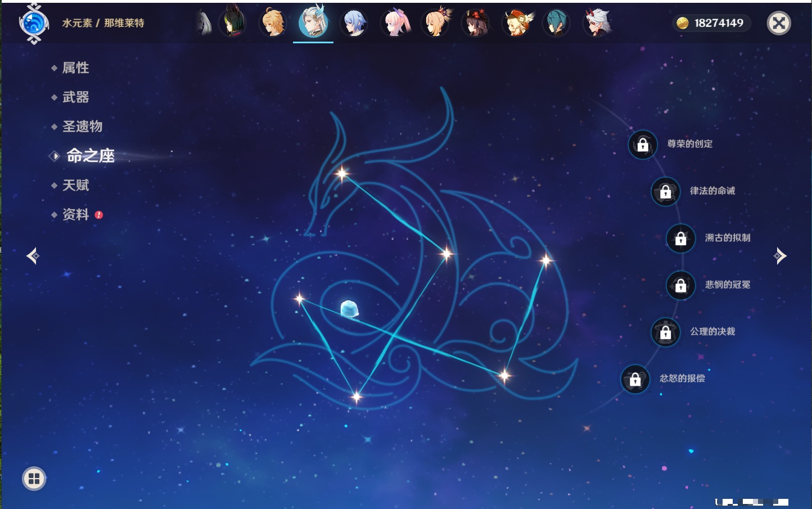Open the 资料 profile menu
This screenshot has height=509, width=812.
[x=75, y=214]
